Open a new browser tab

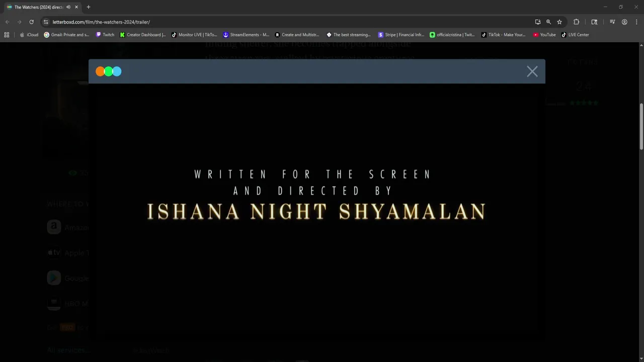pos(89,7)
